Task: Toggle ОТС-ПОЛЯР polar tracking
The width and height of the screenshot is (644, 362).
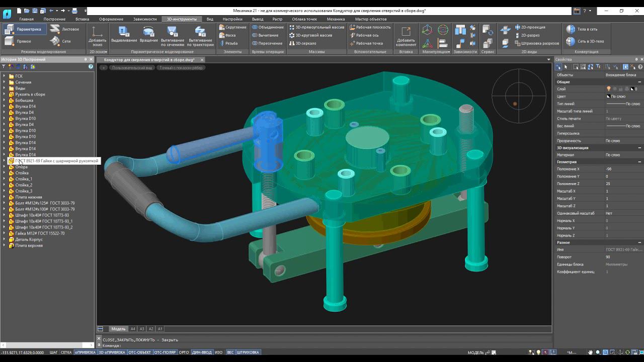Action: [x=165, y=352]
